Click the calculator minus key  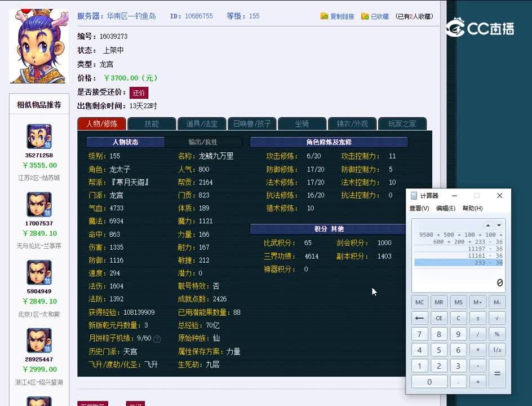(478, 366)
